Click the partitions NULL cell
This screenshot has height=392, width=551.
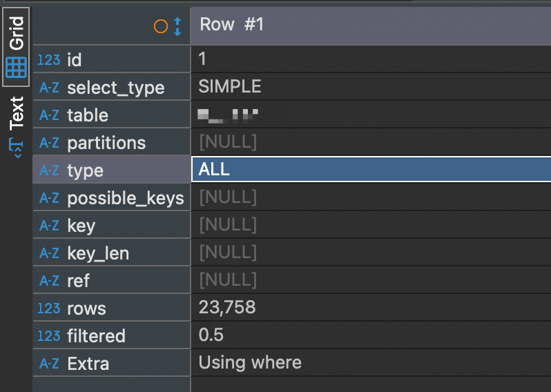(371, 141)
